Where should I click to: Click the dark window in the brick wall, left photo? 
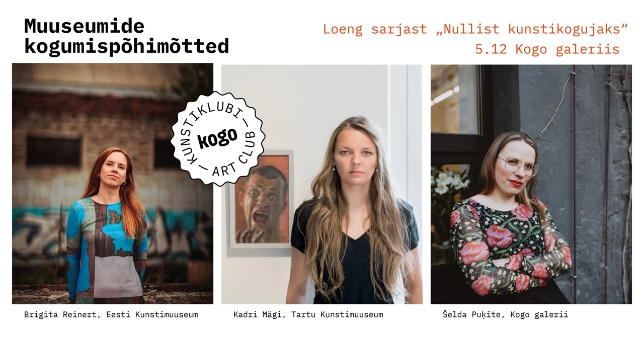(54, 151)
